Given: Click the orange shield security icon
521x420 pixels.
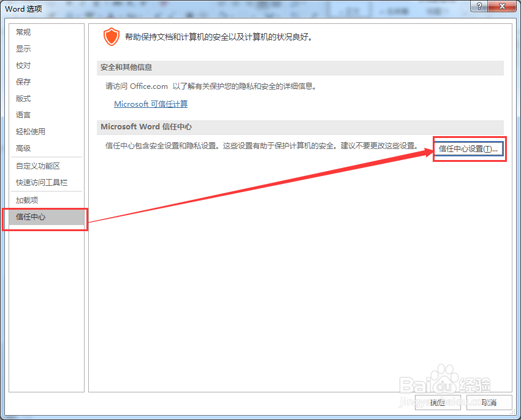Looking at the screenshot, I should pyautogui.click(x=112, y=37).
